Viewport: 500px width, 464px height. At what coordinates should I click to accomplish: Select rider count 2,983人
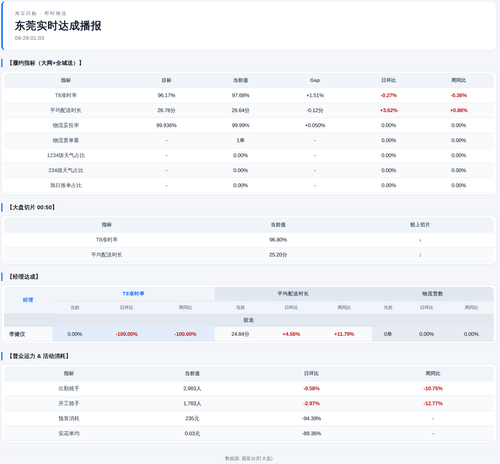point(192,388)
